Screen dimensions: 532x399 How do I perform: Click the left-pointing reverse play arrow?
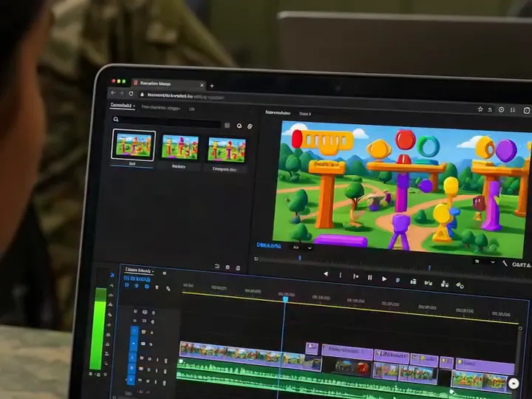pyautogui.click(x=326, y=273)
